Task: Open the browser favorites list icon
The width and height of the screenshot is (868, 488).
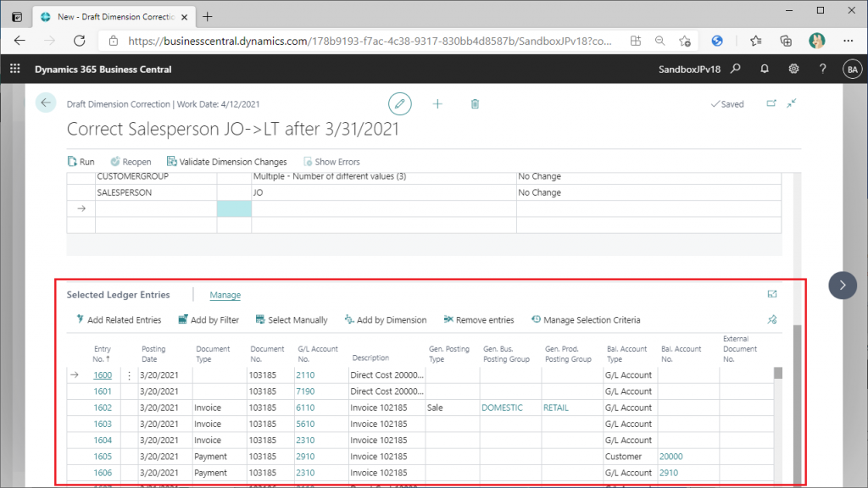Action: (x=755, y=41)
